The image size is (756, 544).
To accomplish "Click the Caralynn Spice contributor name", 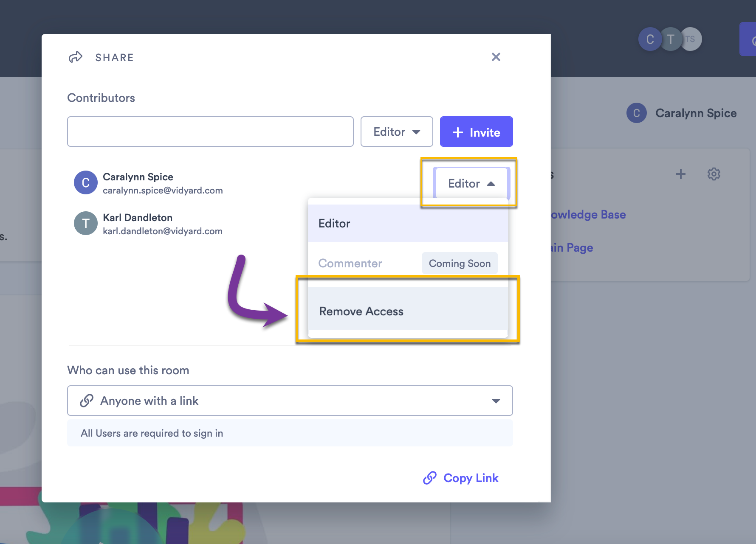I will coord(138,177).
